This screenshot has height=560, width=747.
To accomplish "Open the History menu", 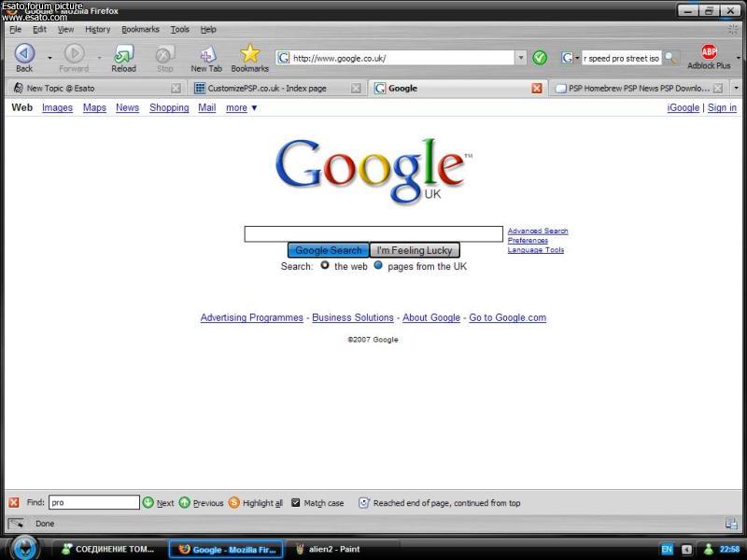I will click(97, 30).
